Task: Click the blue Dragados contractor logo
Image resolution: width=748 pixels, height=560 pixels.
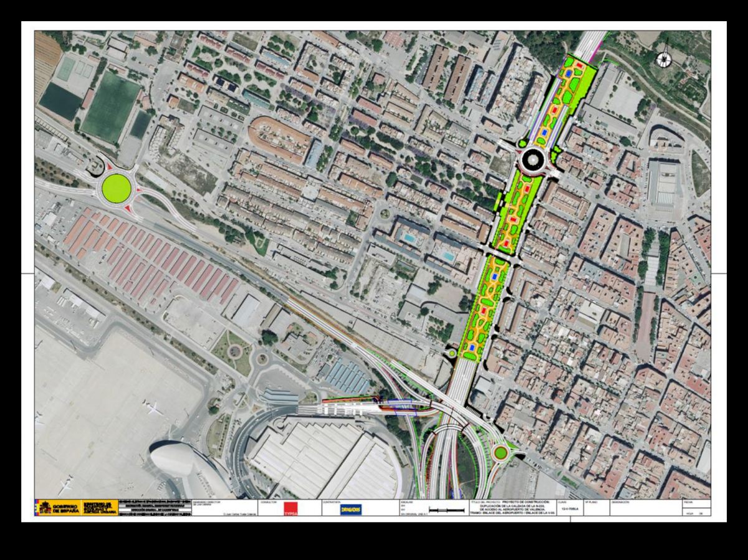Action: pos(349,509)
